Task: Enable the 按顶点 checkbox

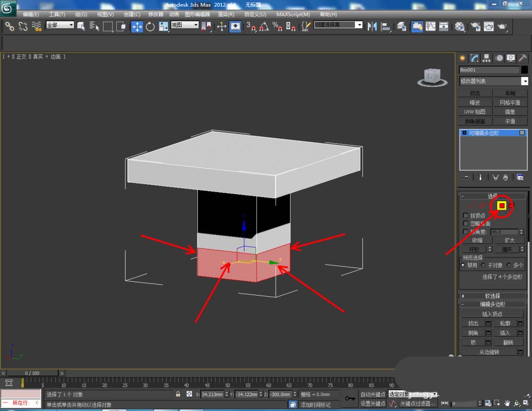Action: pyautogui.click(x=465, y=215)
